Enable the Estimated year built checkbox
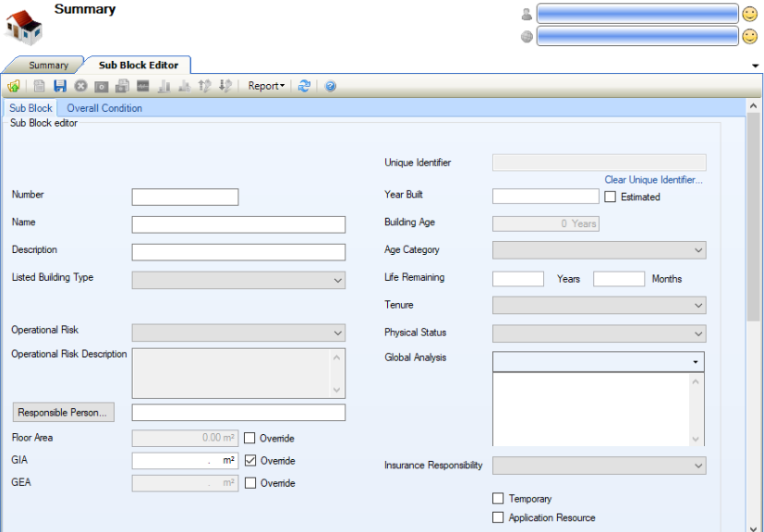Screen dimensions: 764x532 click(x=610, y=197)
